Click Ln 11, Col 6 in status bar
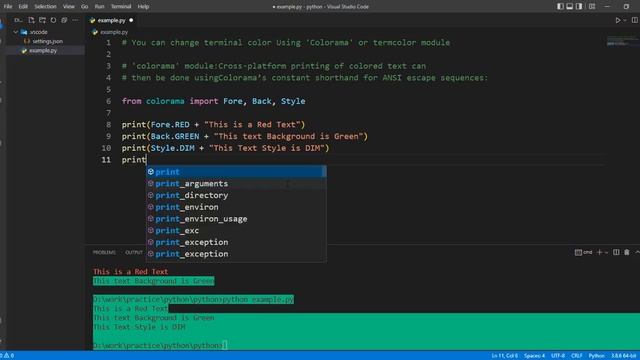Viewport: 640px width, 360px height. pos(504,356)
